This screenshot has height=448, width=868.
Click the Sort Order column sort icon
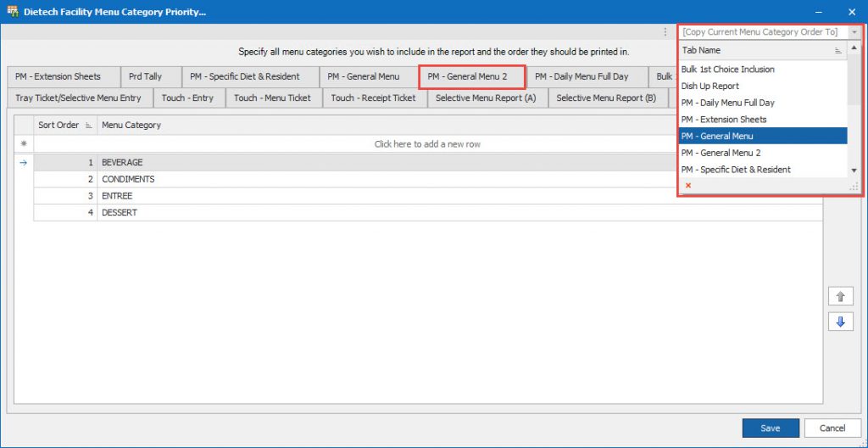point(87,126)
